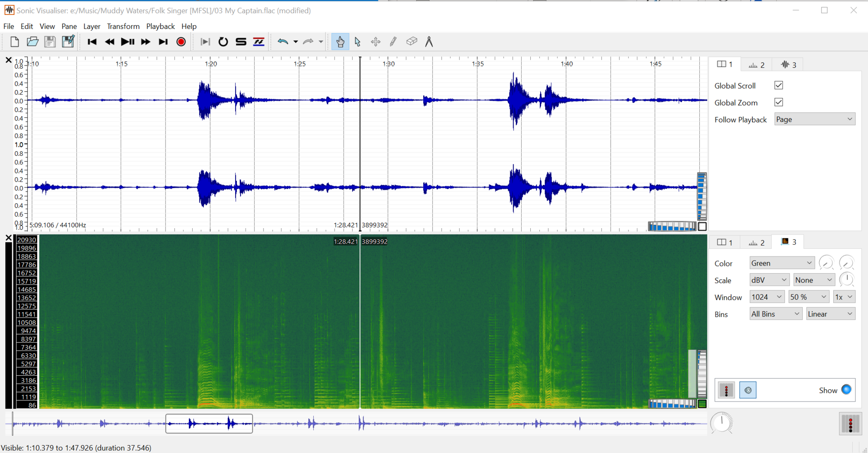Uncheck the Global Scroll checkbox
This screenshot has width=868, height=453.
778,85
